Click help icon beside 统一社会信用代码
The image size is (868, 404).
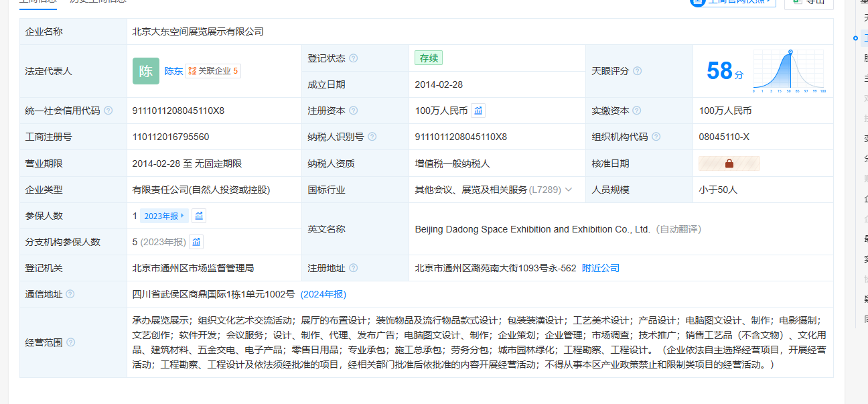pos(108,111)
